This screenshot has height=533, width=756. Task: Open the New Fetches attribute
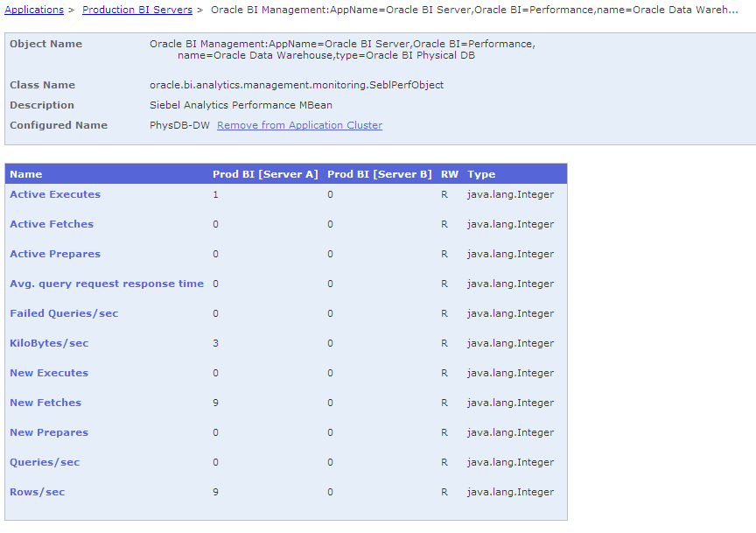point(45,403)
